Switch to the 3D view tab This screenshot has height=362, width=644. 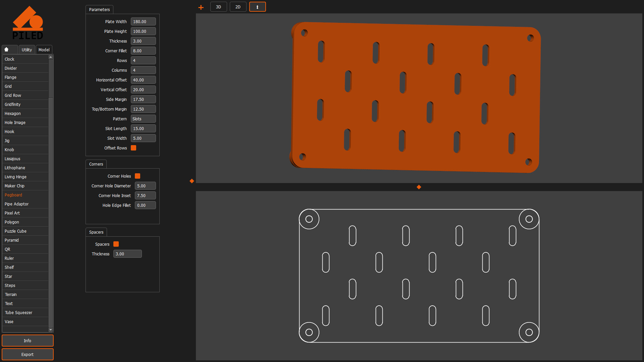[218, 7]
